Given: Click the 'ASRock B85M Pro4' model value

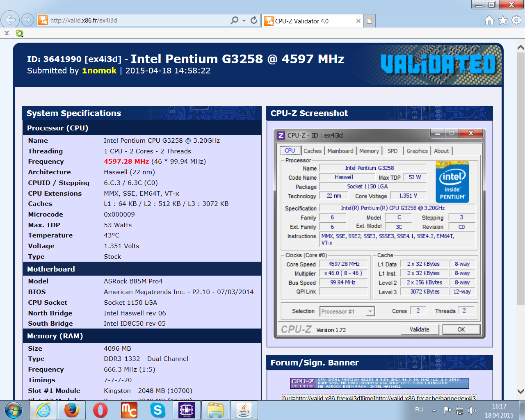Looking at the screenshot, I should 133,281.
